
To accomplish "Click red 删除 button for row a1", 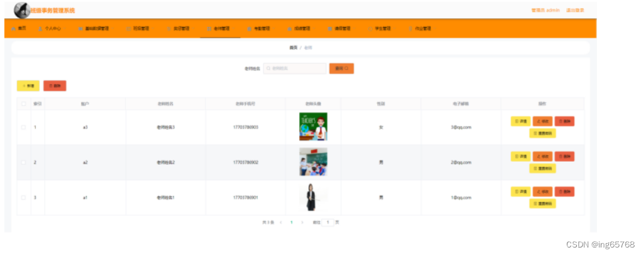I will 565,192.
